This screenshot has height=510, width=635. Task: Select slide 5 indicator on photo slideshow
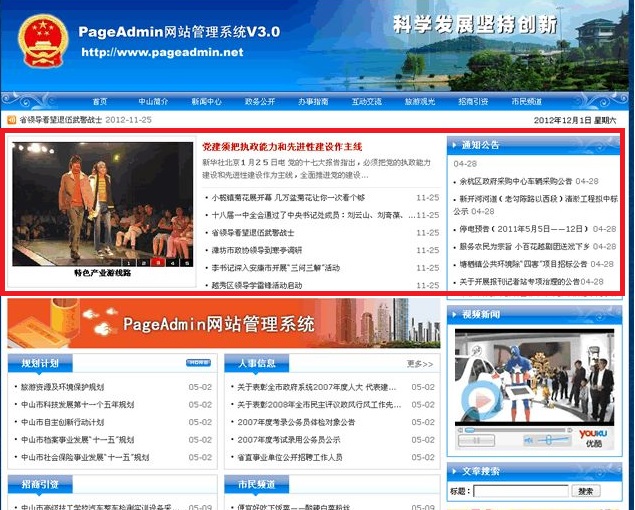click(x=185, y=262)
